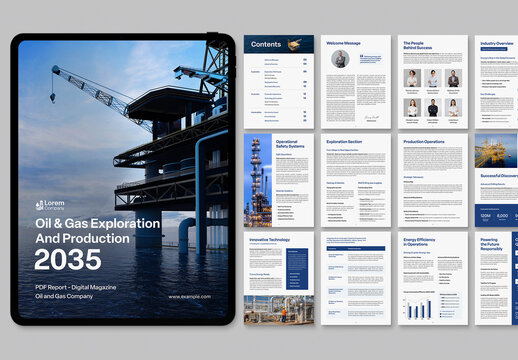Click the oil barrel icon on Contents header
This screenshot has height=360, width=518.
[x=295, y=44]
